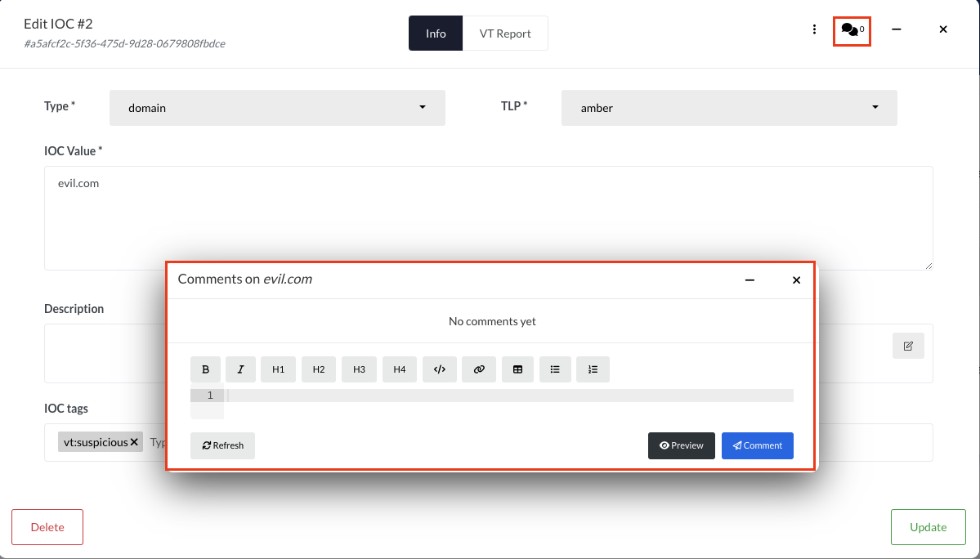This screenshot has width=980, height=559.
Task: Preview the comment
Action: [x=681, y=445]
